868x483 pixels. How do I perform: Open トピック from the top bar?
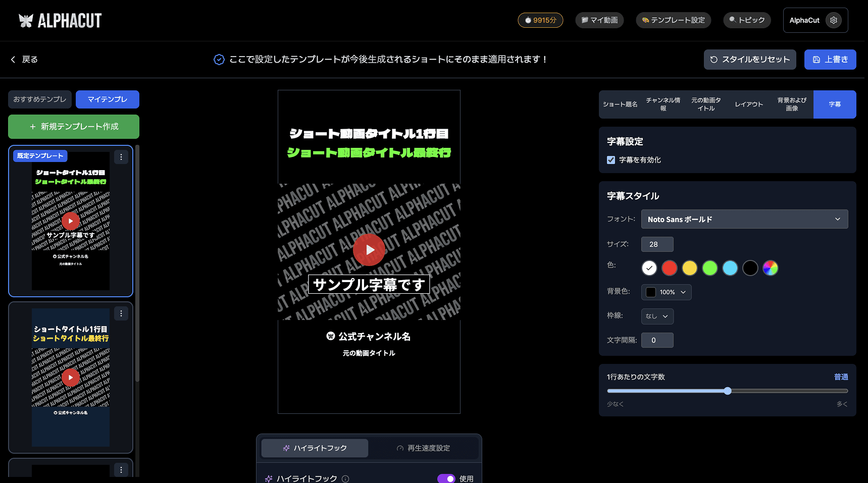coord(747,20)
